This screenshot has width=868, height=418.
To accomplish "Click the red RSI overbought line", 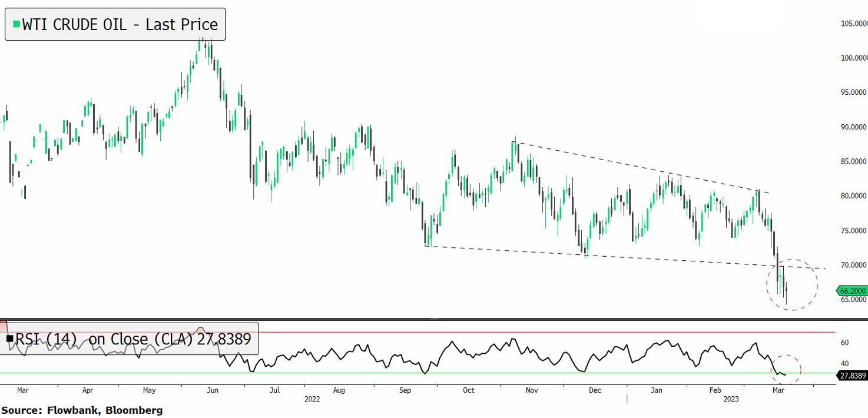I will click(x=530, y=332).
